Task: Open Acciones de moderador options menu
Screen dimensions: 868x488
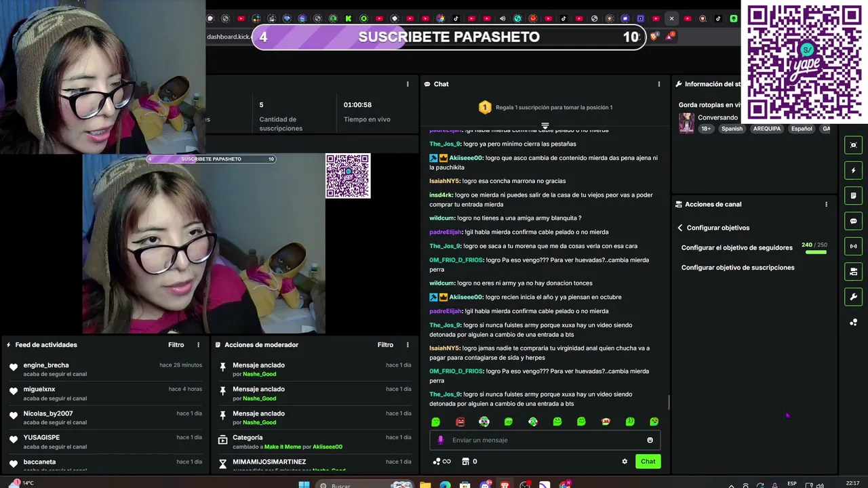Action: click(x=408, y=345)
